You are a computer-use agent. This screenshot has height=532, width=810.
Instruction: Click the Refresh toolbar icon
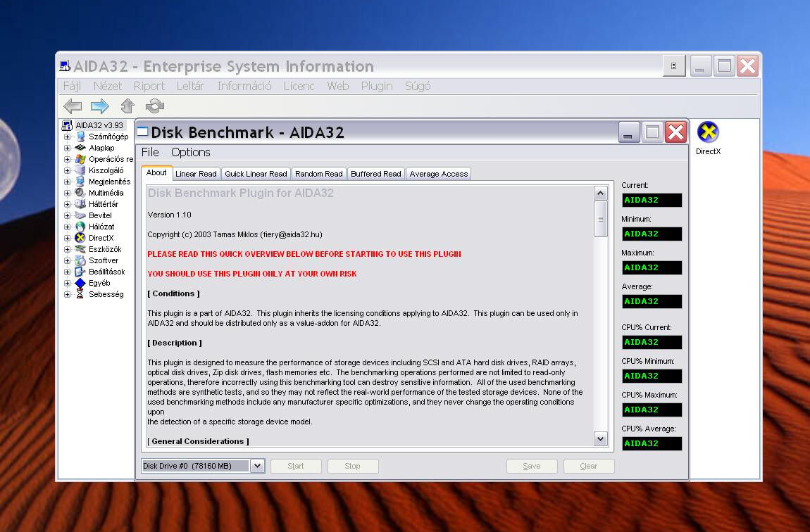(x=155, y=106)
